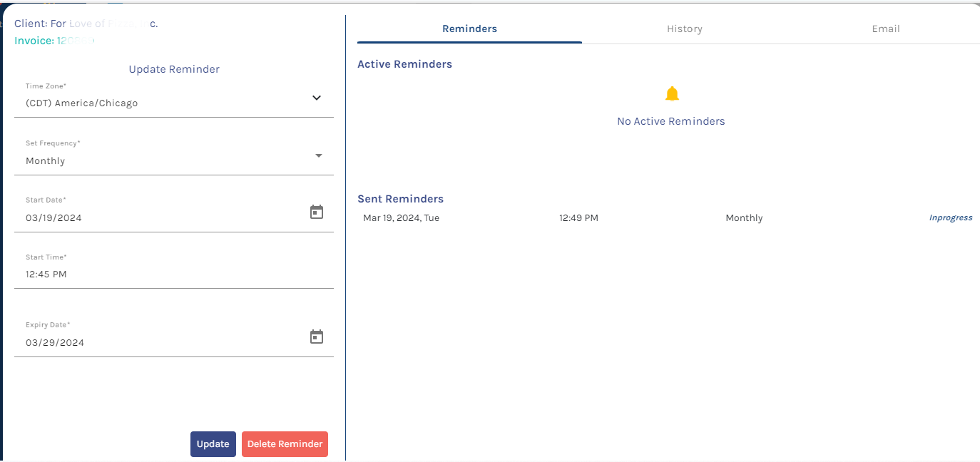The height and width of the screenshot is (462, 980).
Task: Click the Sent Reminders heading
Action: point(400,199)
